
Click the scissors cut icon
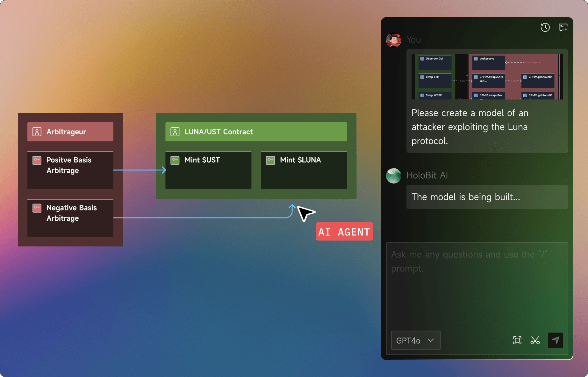535,340
